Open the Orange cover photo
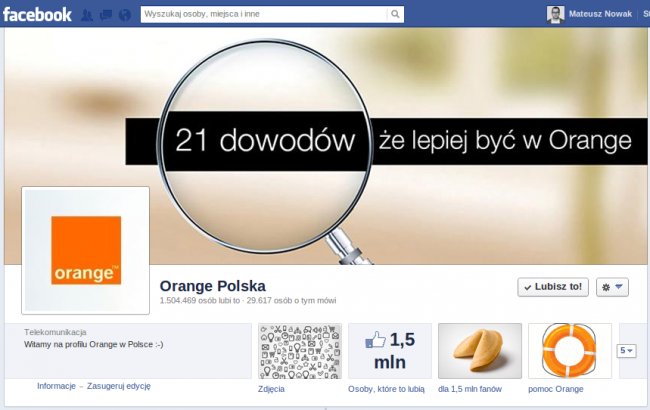Image resolution: width=650 pixels, height=410 pixels. (x=325, y=146)
